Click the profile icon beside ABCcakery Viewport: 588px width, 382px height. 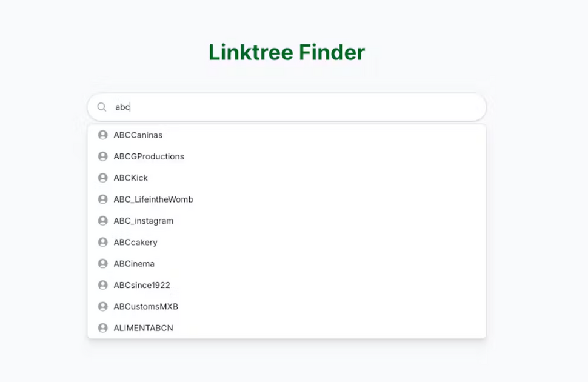(102, 242)
